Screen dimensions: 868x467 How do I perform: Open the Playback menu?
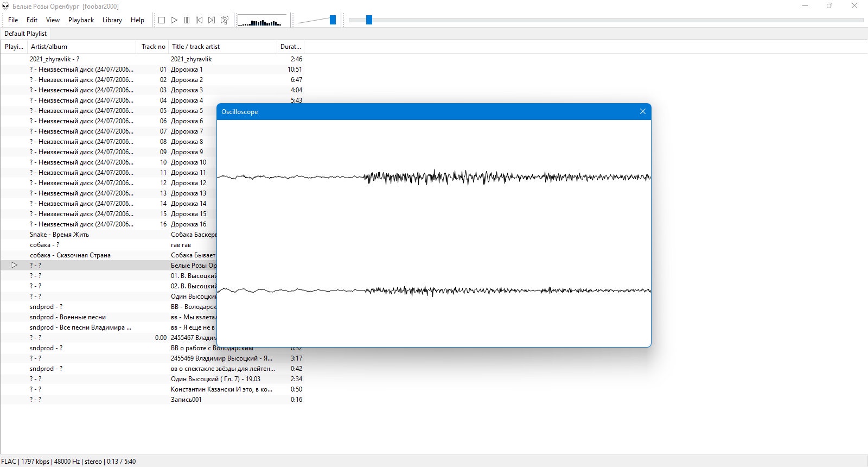(x=81, y=20)
